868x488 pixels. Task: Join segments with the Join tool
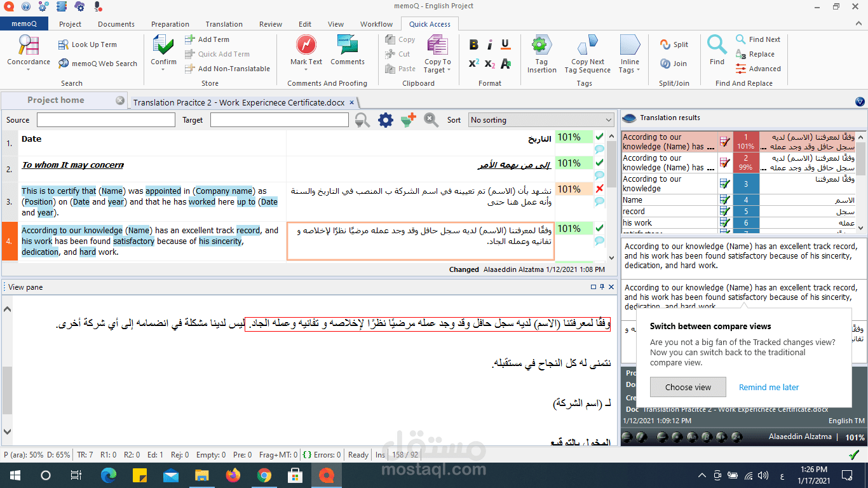tap(674, 64)
